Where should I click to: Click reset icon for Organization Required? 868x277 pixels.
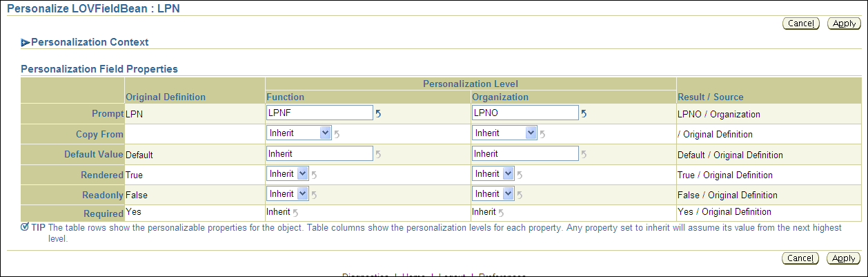pos(501,213)
